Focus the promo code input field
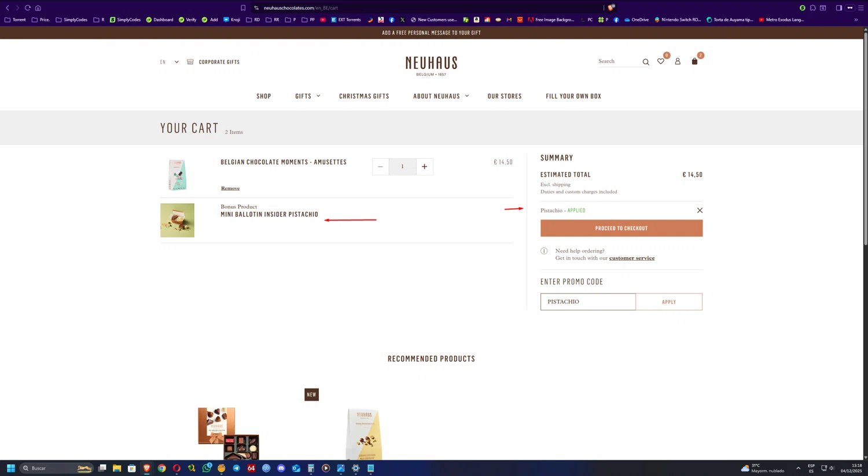Viewport: 868px width, 476px height. [x=588, y=302]
